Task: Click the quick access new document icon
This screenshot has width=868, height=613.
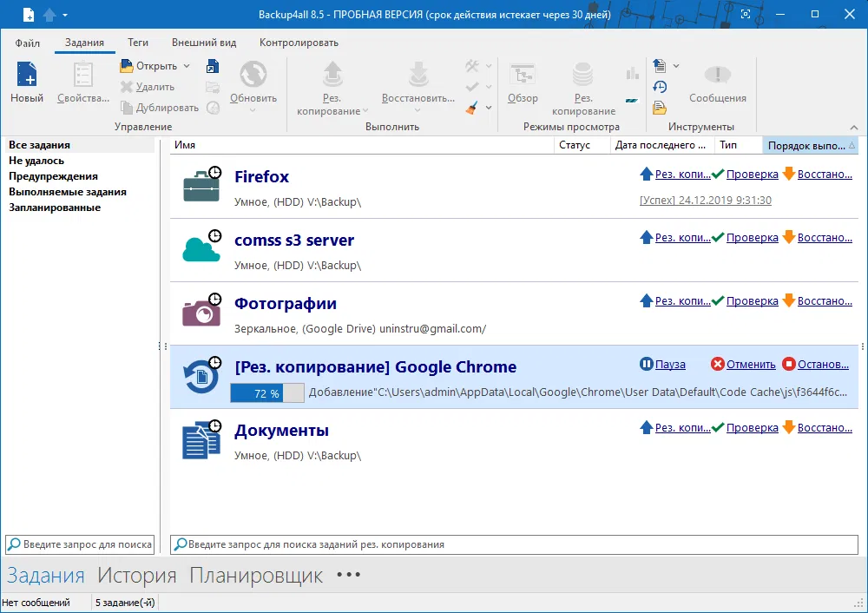Action: [29, 15]
